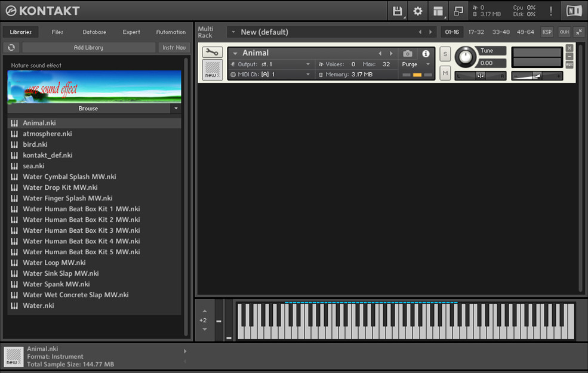This screenshot has height=373, width=588.
Task: Open the options gear settings
Action: coord(417,11)
